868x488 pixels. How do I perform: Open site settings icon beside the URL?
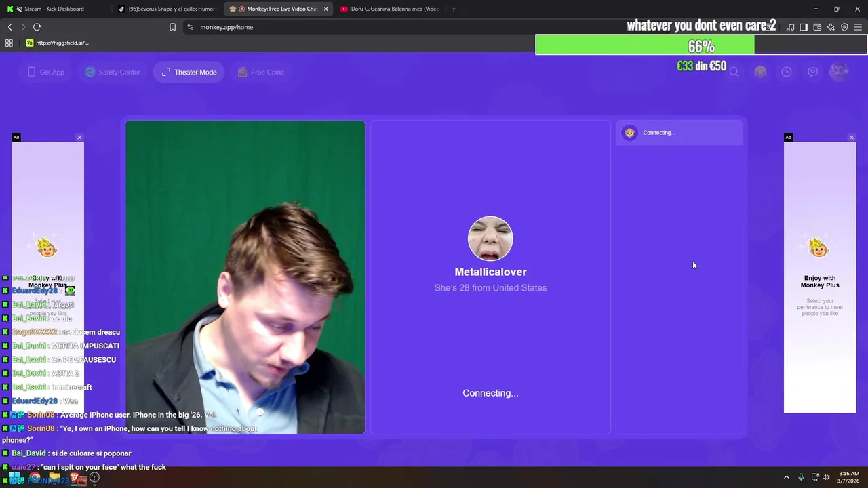tap(190, 27)
